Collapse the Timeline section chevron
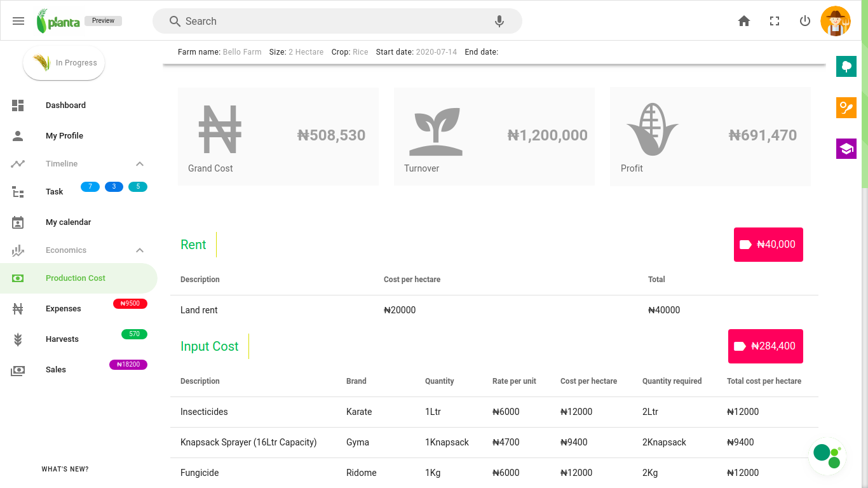Screen dimensions: 868x488 click(140, 164)
